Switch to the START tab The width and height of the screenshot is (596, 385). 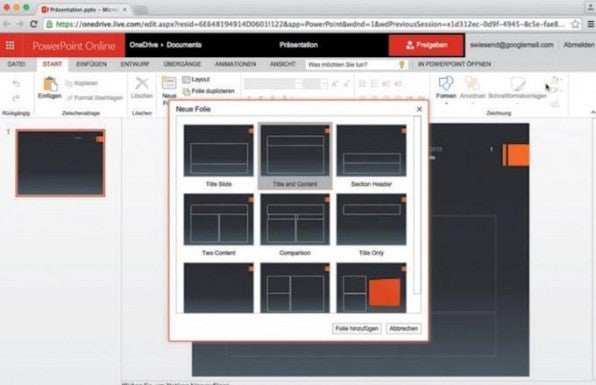tap(52, 64)
